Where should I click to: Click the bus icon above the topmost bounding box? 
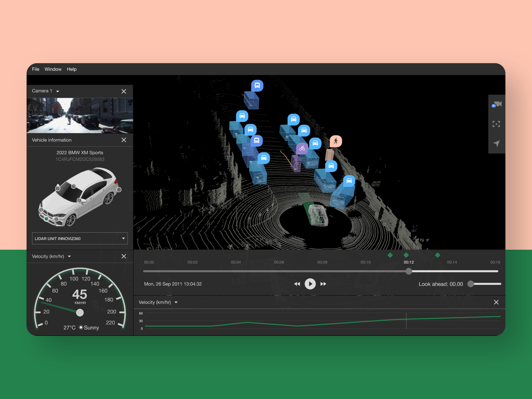pyautogui.click(x=257, y=85)
